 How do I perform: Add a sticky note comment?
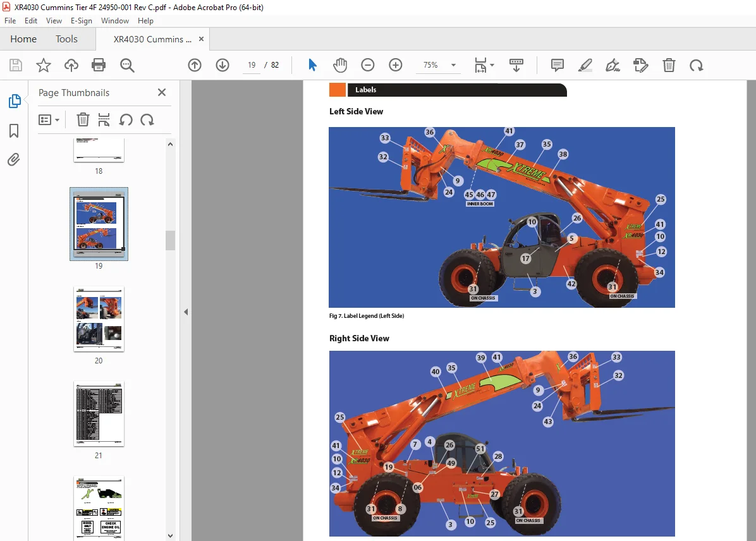point(558,65)
